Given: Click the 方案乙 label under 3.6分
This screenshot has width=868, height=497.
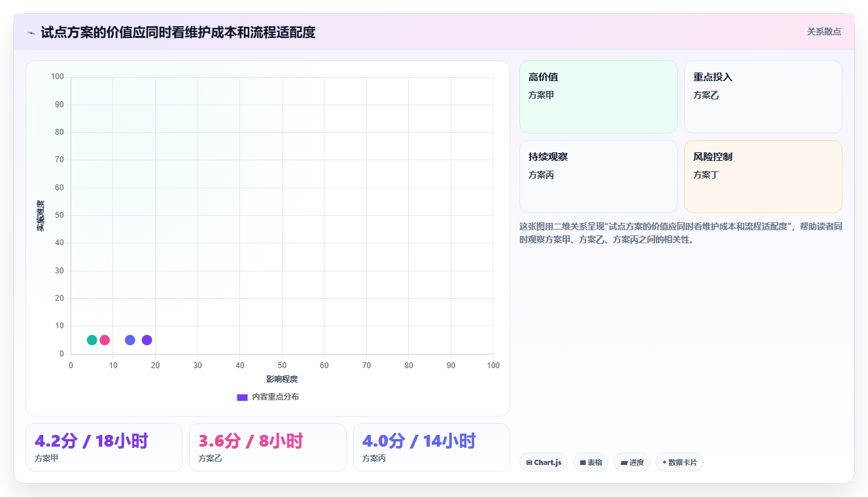Looking at the screenshot, I should tap(211, 458).
